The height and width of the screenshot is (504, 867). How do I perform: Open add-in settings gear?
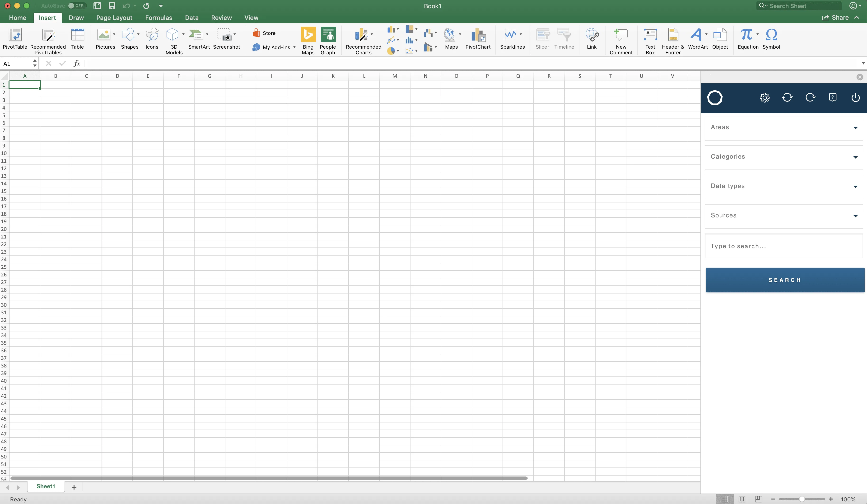point(764,98)
